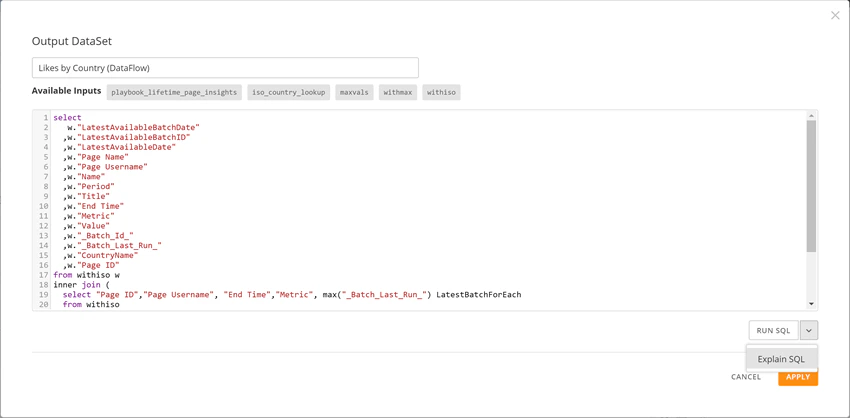The height and width of the screenshot is (418, 850).
Task: Choose Explain SQL from the menu
Action: point(781,359)
